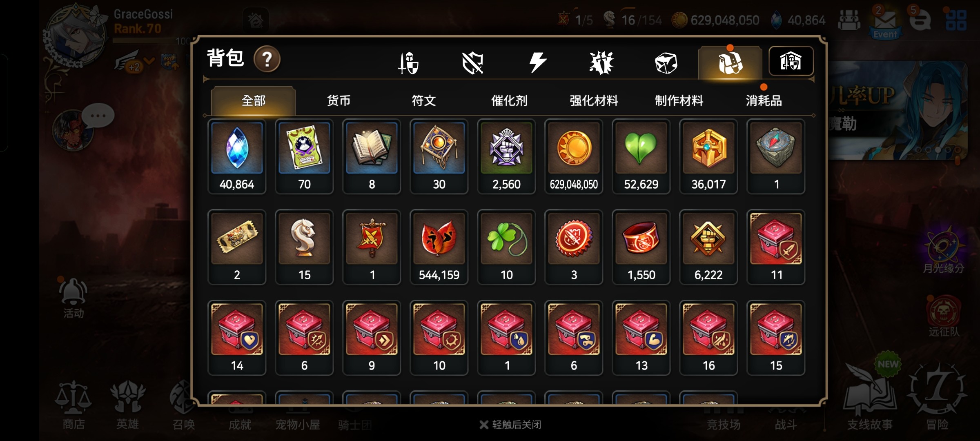Select the green heart item with 52,629
This screenshot has height=441, width=980.
(x=641, y=156)
